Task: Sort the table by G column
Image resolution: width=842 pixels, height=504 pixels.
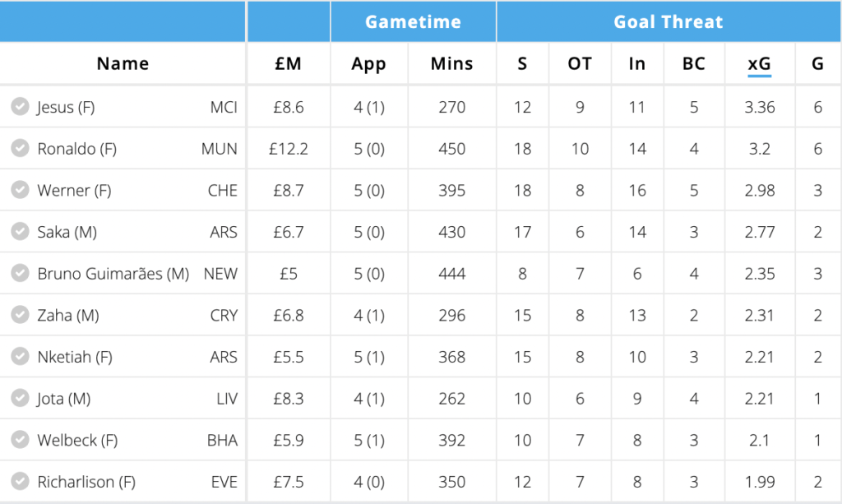Action: pyautogui.click(x=818, y=62)
